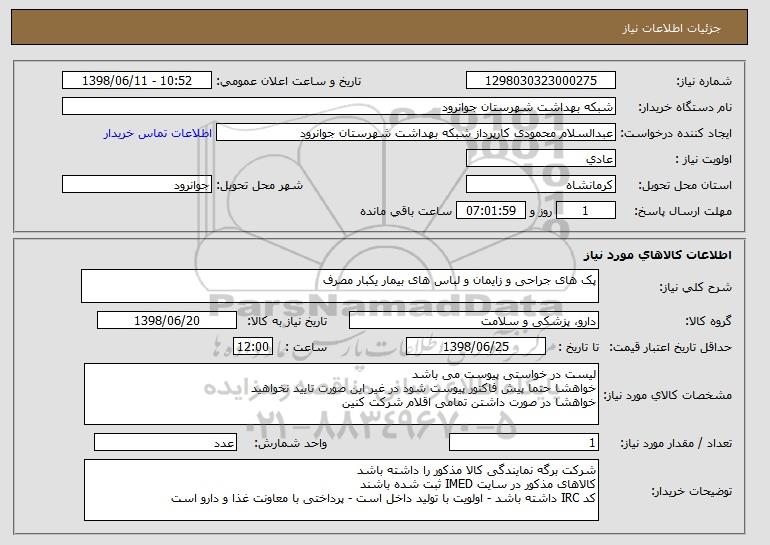This screenshot has width=770, height=545.
Task: Click the label نام دستگاه خریدار
Action: 685,107
